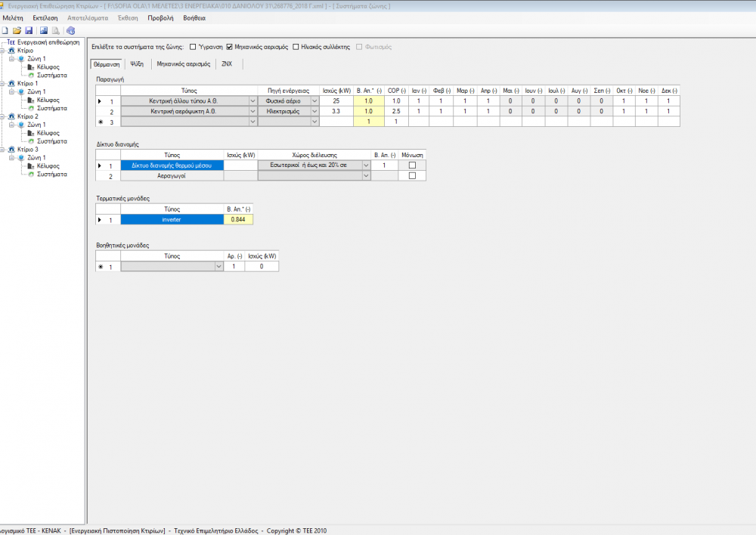Select the Κτίριο 2 building node
The height and width of the screenshot is (535, 756).
click(x=27, y=116)
